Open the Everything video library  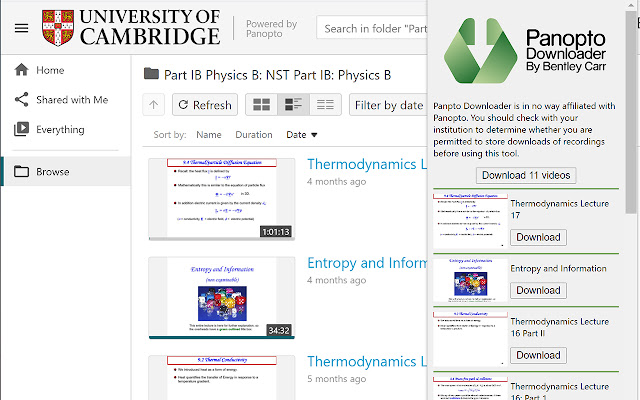coord(21,129)
